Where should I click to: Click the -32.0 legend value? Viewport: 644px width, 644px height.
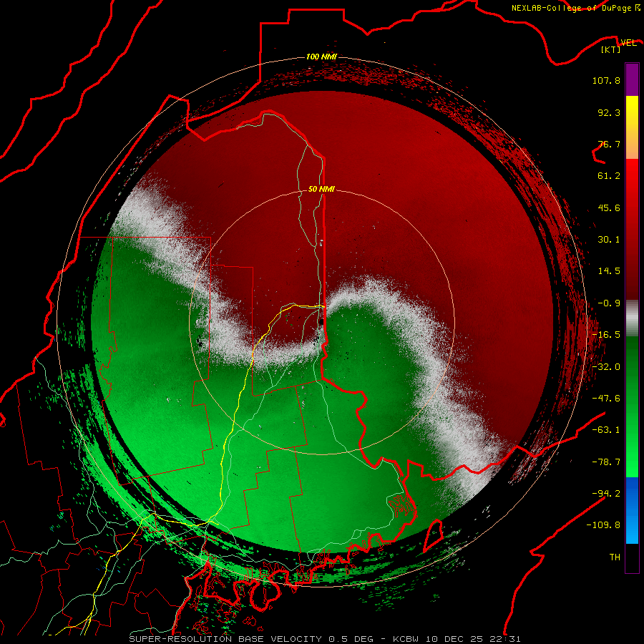pyautogui.click(x=606, y=367)
